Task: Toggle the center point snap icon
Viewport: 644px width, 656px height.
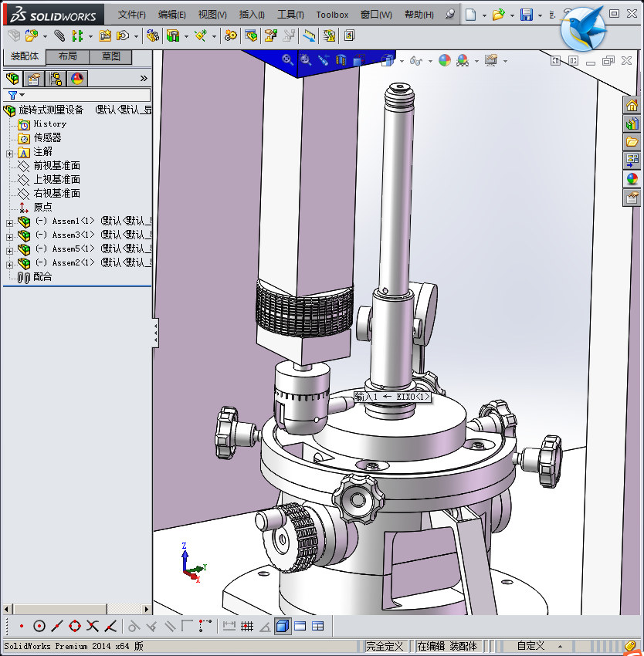Action: click(x=39, y=626)
